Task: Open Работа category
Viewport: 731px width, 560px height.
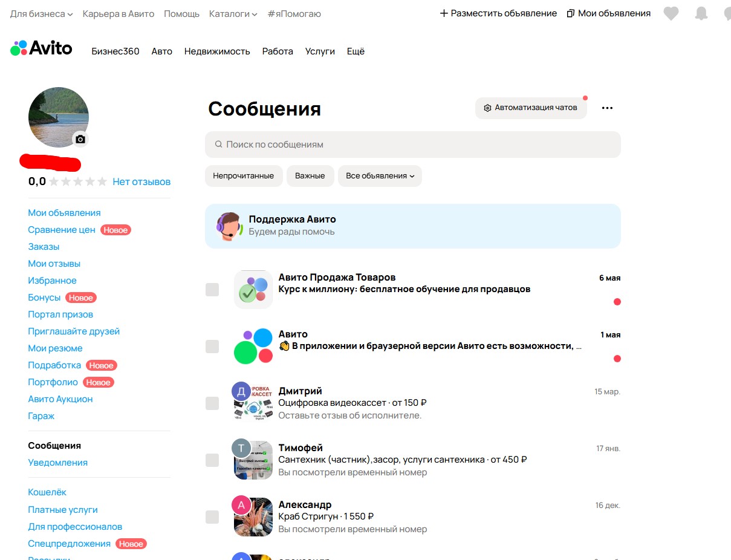Action: 278,51
